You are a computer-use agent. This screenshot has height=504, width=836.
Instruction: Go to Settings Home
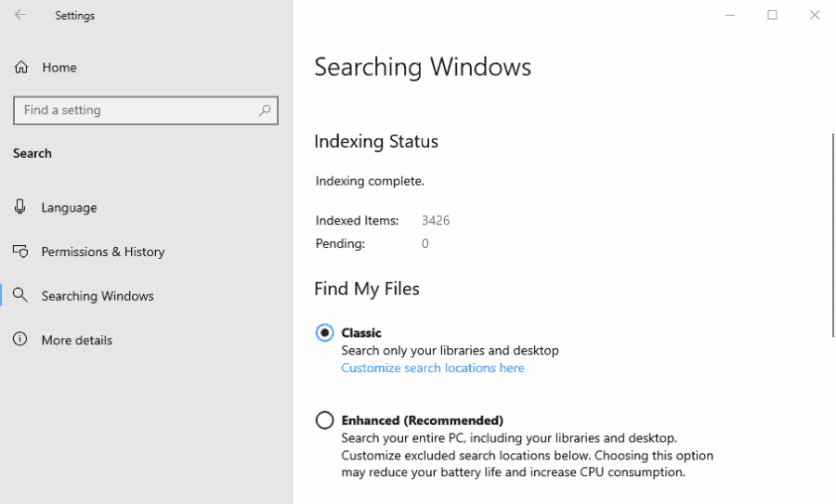coord(59,68)
